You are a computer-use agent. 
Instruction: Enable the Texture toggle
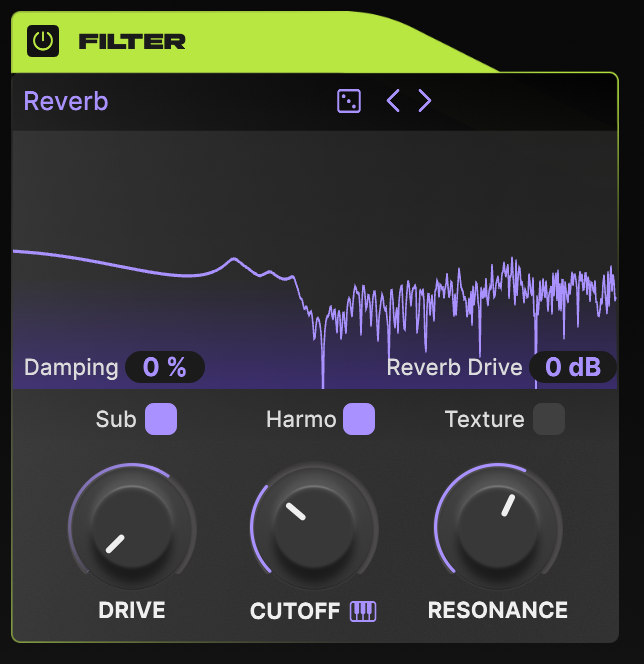(x=549, y=419)
